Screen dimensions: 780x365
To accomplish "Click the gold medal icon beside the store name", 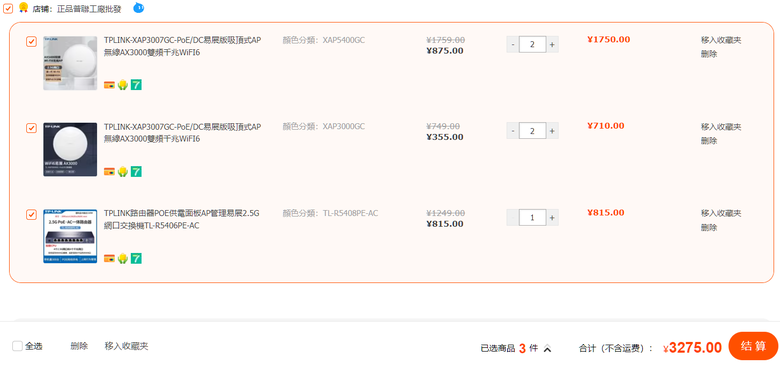I will [23, 7].
